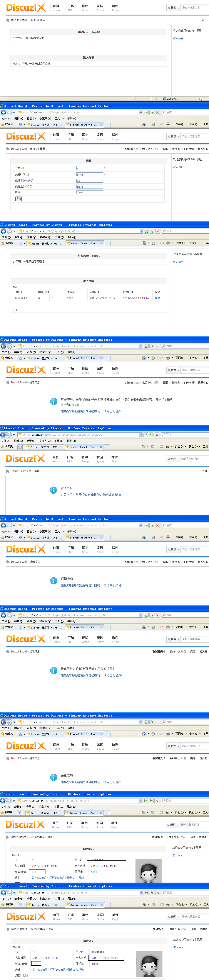Click Back arrow in 犯人列表 window
Image resolution: width=209 pixels, height=980 pixels.
pyautogui.click(x=3, y=231)
